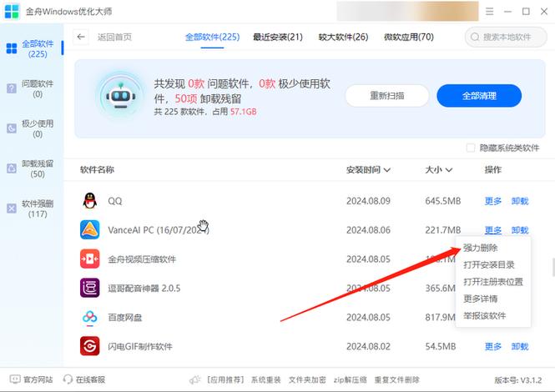The width and height of the screenshot is (555, 392).
Task: Click the search magnifier icon
Action: click(x=475, y=37)
